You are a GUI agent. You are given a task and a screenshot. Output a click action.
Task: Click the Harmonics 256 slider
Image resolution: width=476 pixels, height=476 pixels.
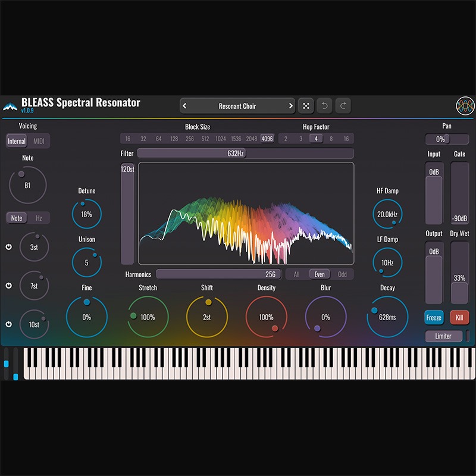[x=218, y=274]
